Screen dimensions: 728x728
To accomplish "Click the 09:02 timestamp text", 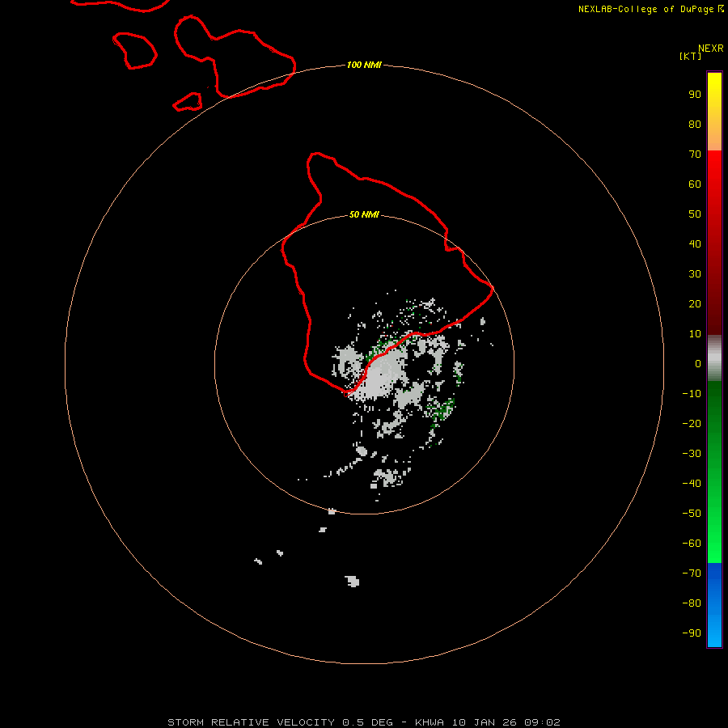I will [x=542, y=722].
